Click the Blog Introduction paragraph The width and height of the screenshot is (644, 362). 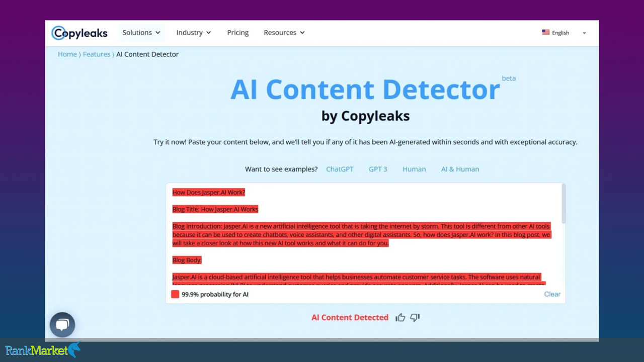click(x=361, y=235)
